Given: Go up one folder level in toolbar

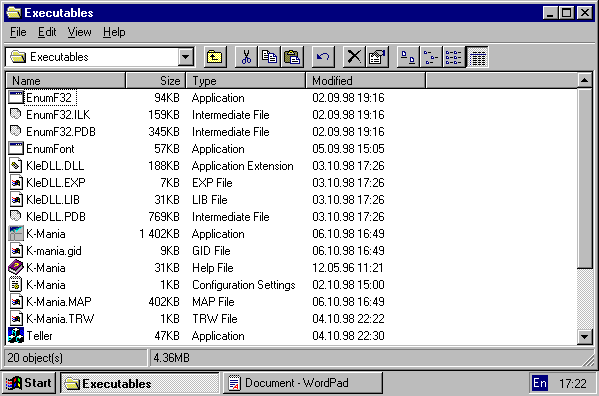Looking at the screenshot, I should (x=215, y=57).
